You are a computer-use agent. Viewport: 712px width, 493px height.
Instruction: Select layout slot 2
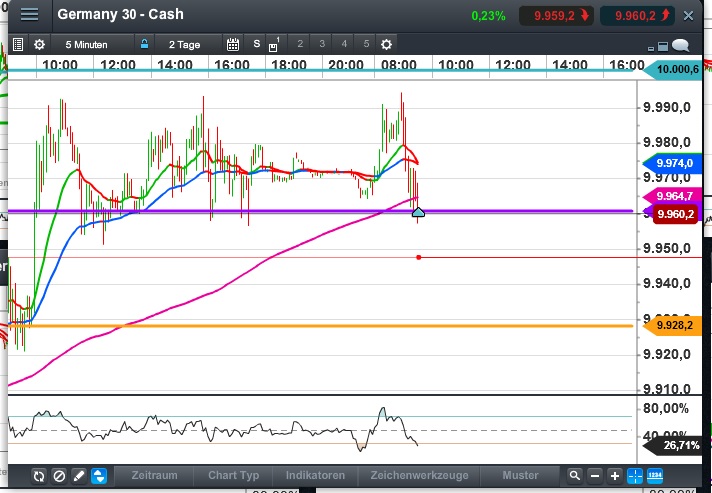coord(300,44)
